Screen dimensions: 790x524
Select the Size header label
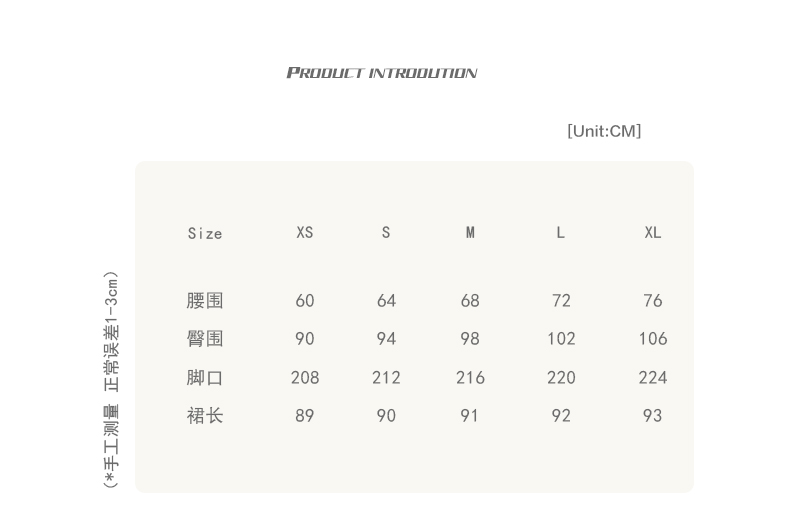pyautogui.click(x=205, y=234)
